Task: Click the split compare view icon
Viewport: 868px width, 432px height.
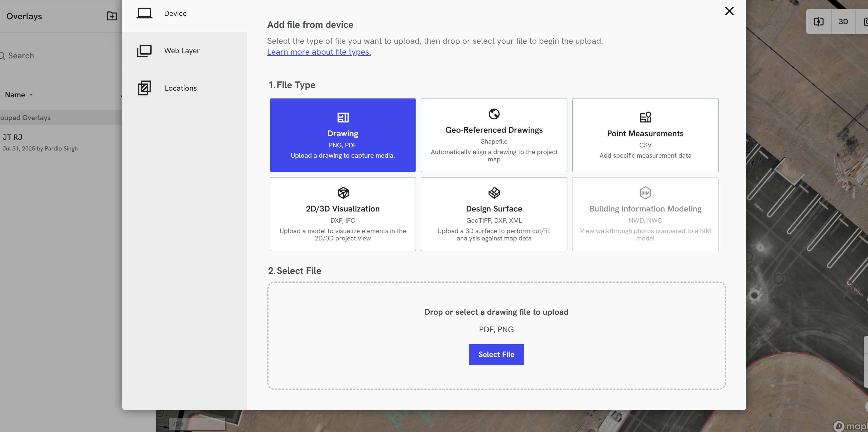Action: (x=819, y=22)
